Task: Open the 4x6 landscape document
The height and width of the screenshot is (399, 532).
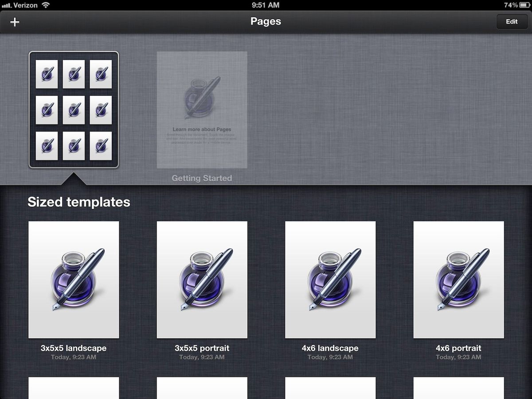Action: point(330,280)
